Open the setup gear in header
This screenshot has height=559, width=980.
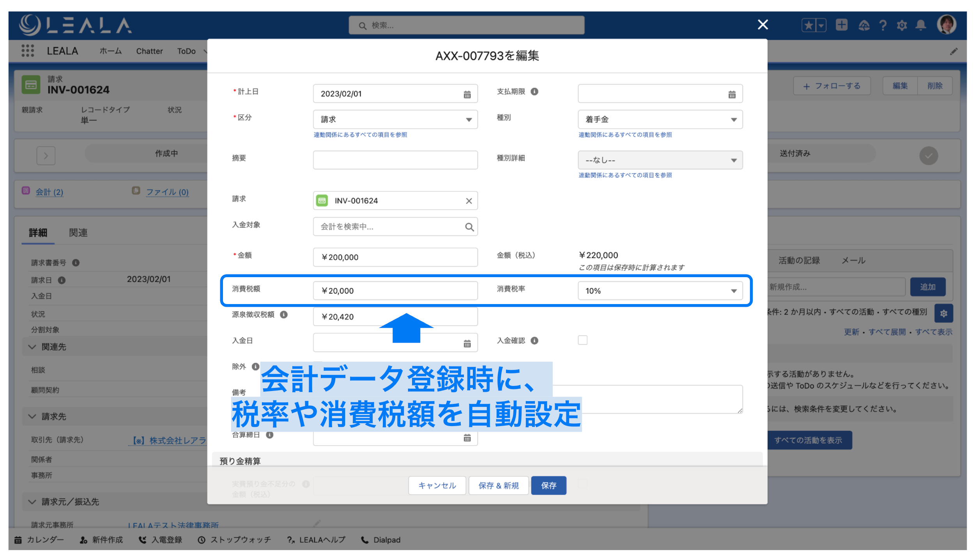pyautogui.click(x=901, y=25)
